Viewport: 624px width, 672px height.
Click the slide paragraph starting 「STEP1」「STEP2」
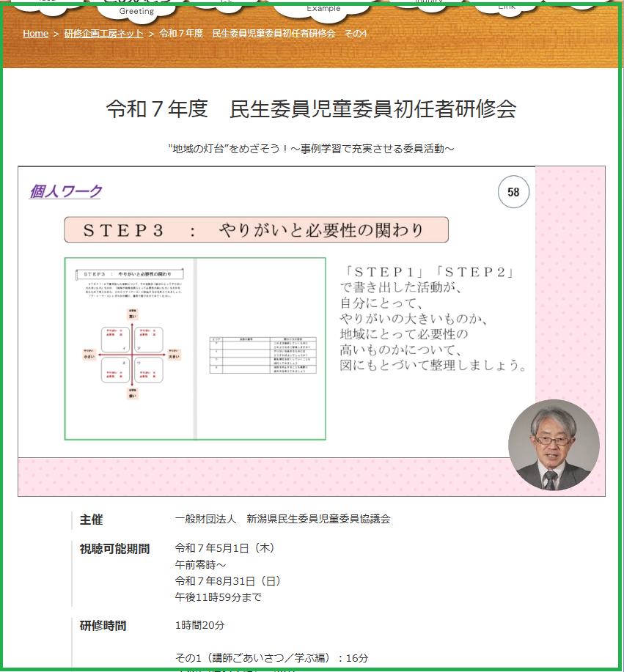pyautogui.click(x=433, y=319)
